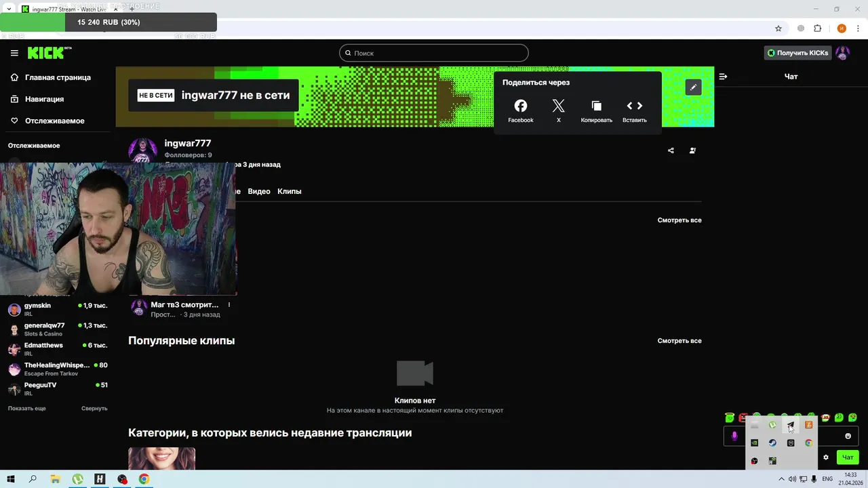Open gymskin channel in sidebar
The image size is (868, 488).
click(57, 309)
